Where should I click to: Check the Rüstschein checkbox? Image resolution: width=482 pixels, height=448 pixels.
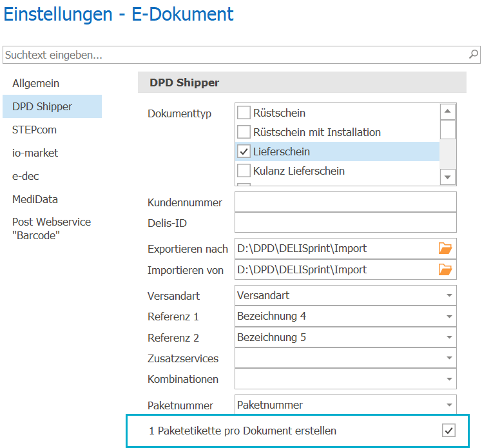coord(244,113)
